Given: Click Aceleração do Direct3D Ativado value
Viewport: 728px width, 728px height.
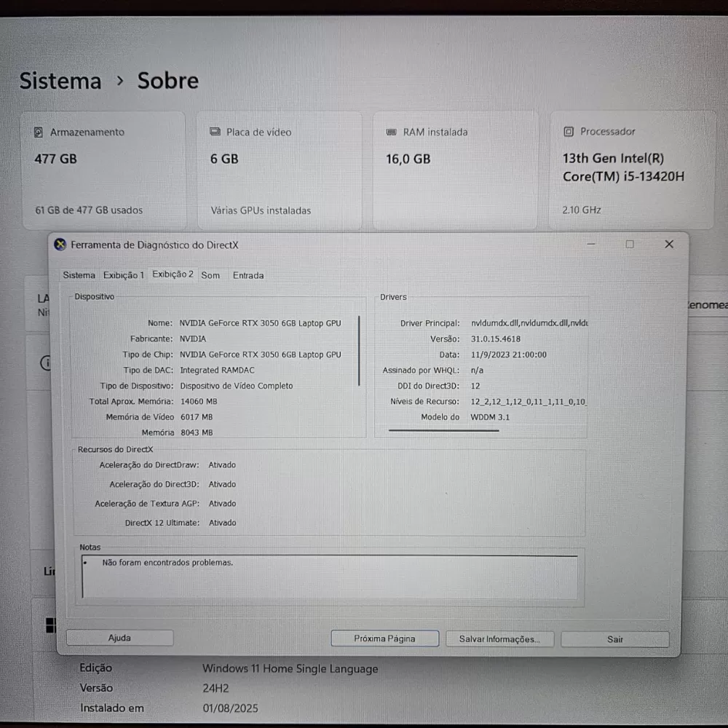Looking at the screenshot, I should (222, 484).
